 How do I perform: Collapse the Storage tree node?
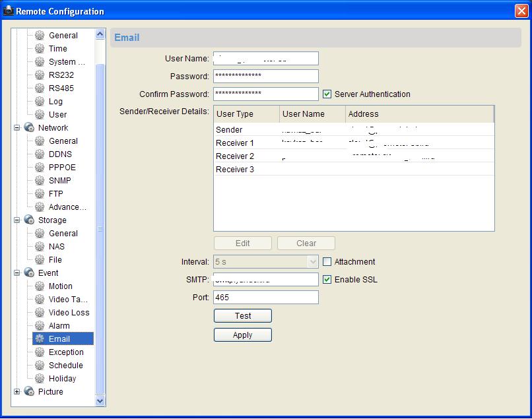coord(17,220)
